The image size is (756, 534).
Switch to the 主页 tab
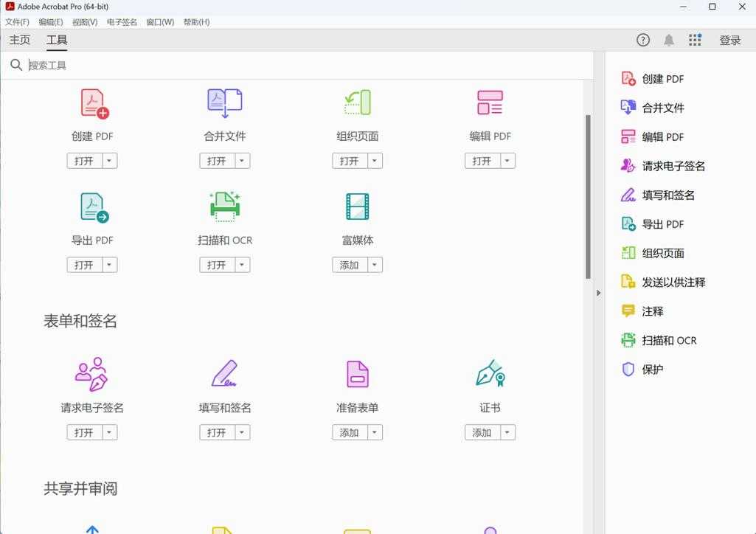point(19,40)
